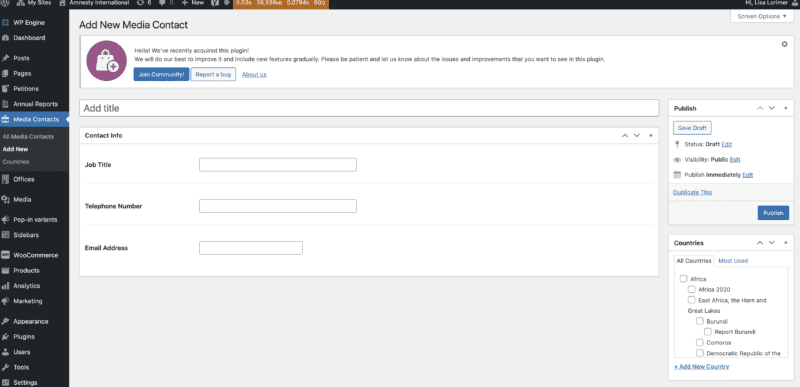Switch to the Most Used tab
This screenshot has height=387, width=800.
733,261
